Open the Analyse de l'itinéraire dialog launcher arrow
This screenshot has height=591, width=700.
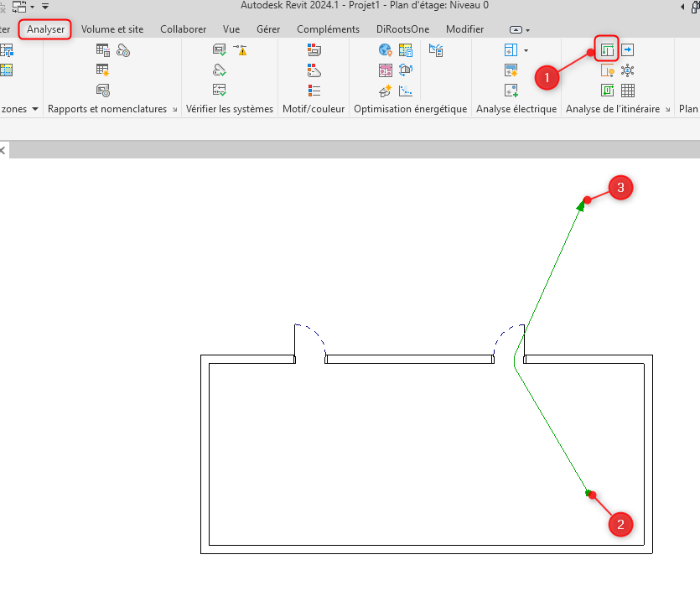pyautogui.click(x=668, y=110)
